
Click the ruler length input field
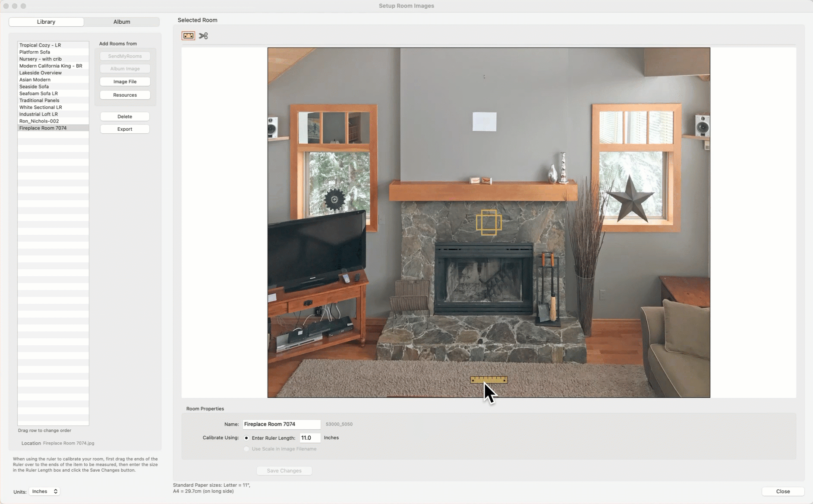[x=310, y=438]
